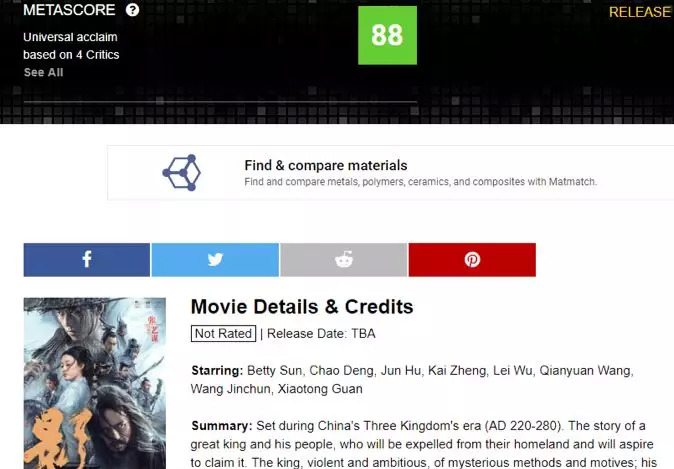Open the See All critics link
The image size is (674, 469).
click(x=43, y=72)
